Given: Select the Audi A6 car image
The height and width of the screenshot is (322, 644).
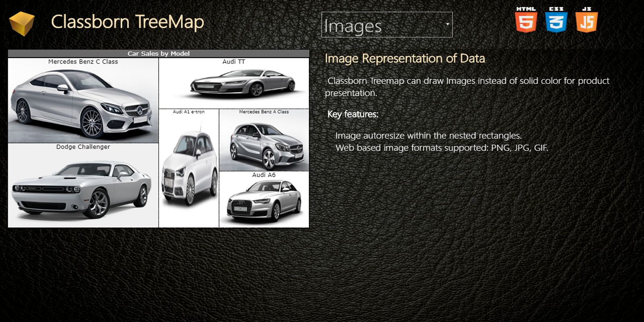Looking at the screenshot, I should coord(264,202).
